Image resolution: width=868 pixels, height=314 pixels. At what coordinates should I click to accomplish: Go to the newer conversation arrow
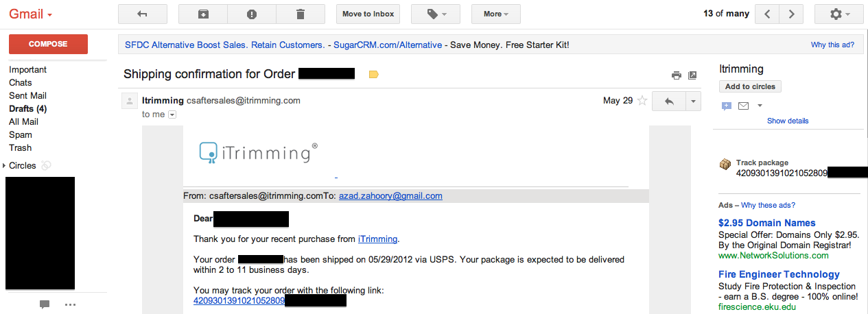[x=768, y=14]
